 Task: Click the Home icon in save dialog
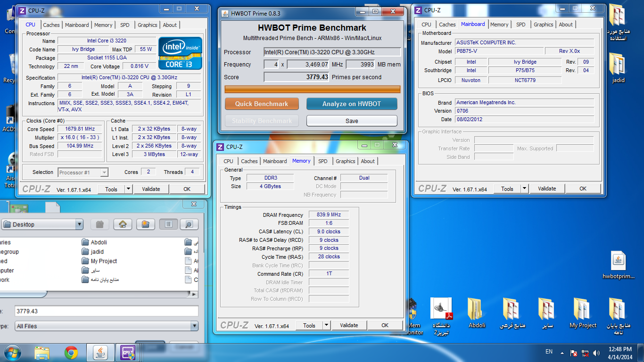pyautogui.click(x=123, y=224)
